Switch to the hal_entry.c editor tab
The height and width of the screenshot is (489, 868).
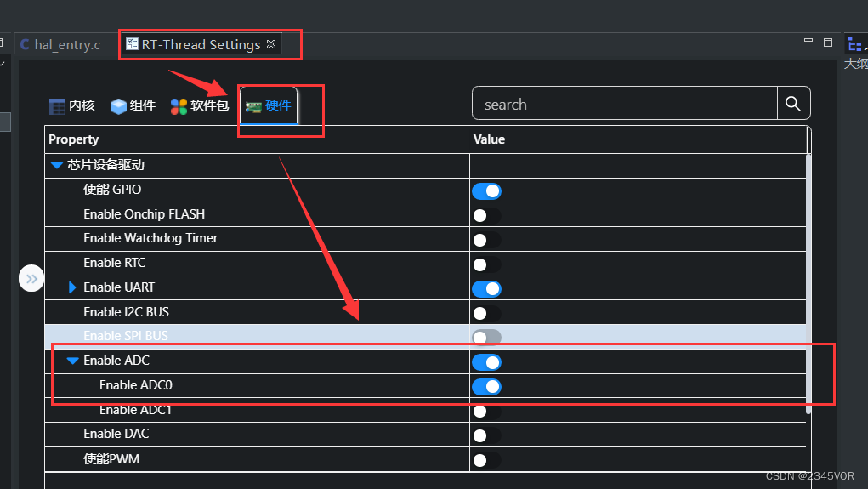click(x=66, y=44)
